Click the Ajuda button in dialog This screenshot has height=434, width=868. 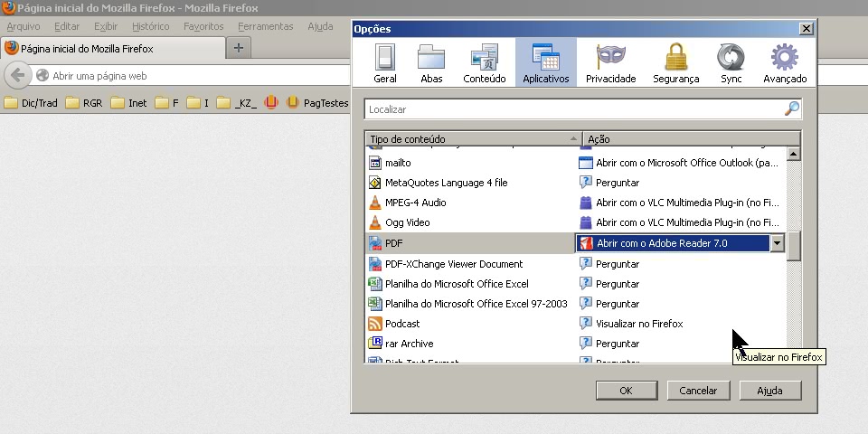[770, 391]
